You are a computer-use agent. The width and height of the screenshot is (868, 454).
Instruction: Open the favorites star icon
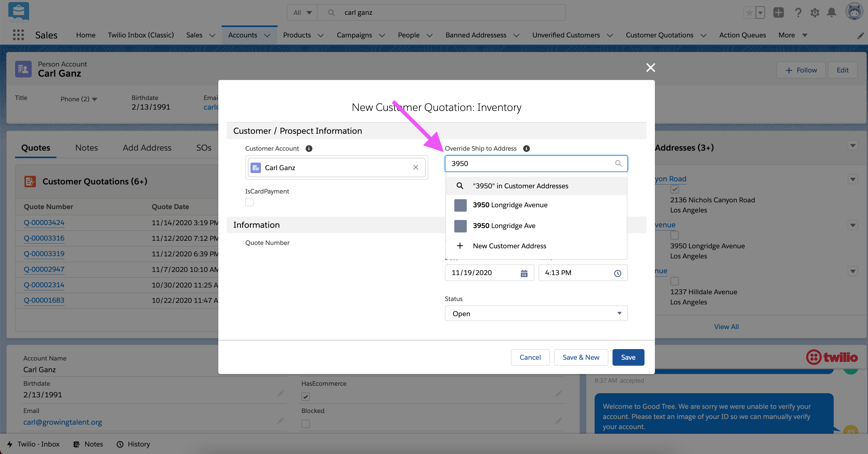[x=749, y=13]
